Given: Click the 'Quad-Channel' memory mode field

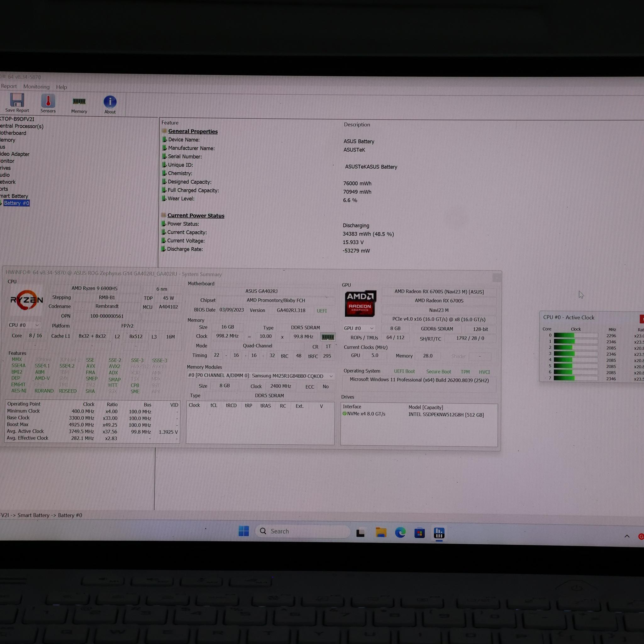Looking at the screenshot, I should tap(257, 346).
